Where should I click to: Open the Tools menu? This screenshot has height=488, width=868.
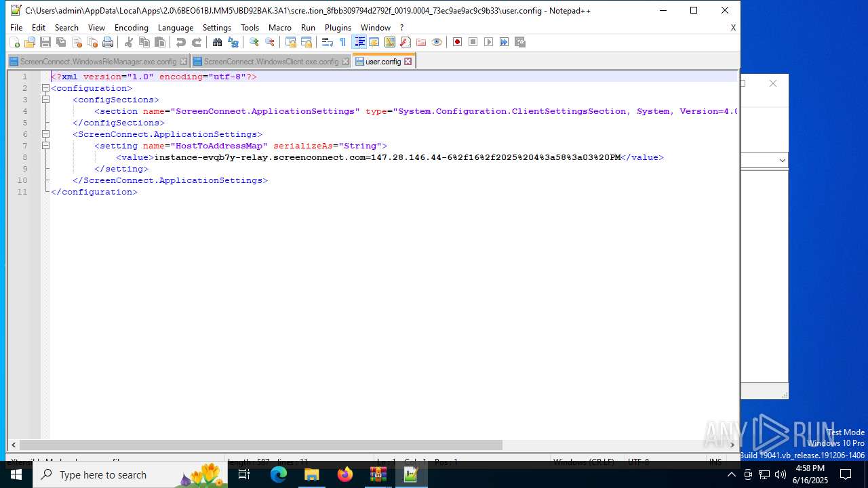pyautogui.click(x=250, y=28)
